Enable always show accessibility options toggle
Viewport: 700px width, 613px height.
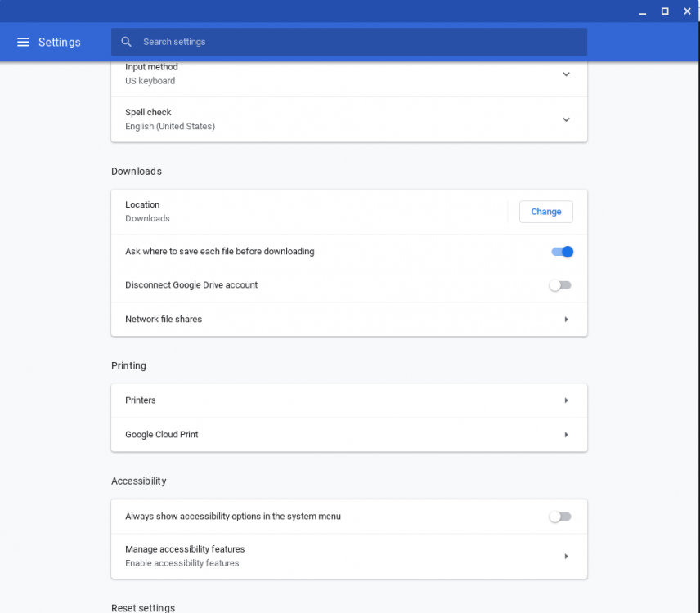coord(560,517)
